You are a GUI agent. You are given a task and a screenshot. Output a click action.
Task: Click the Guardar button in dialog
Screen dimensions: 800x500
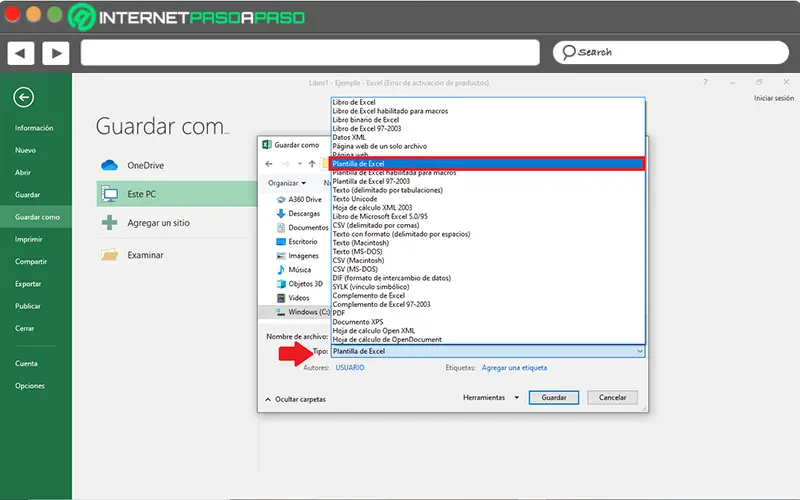coord(554,397)
